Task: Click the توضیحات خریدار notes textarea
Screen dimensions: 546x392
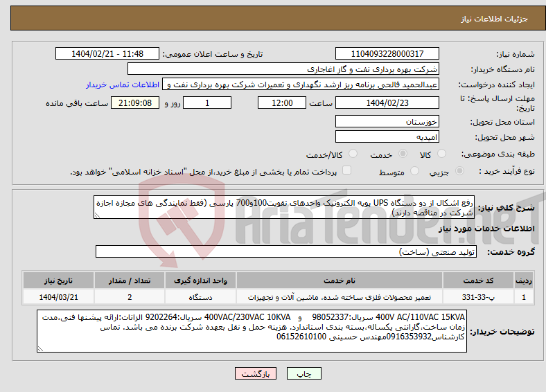Action: [x=252, y=331]
